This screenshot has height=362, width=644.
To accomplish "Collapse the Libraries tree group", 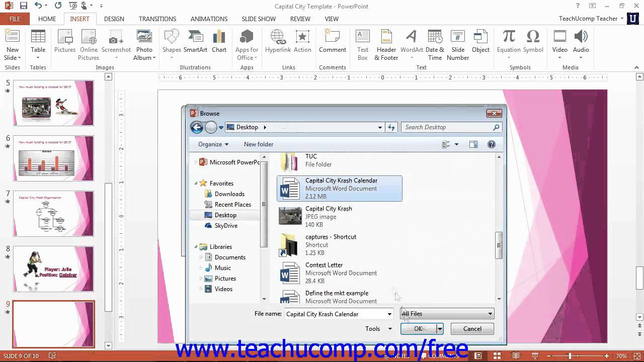I will pyautogui.click(x=196, y=247).
